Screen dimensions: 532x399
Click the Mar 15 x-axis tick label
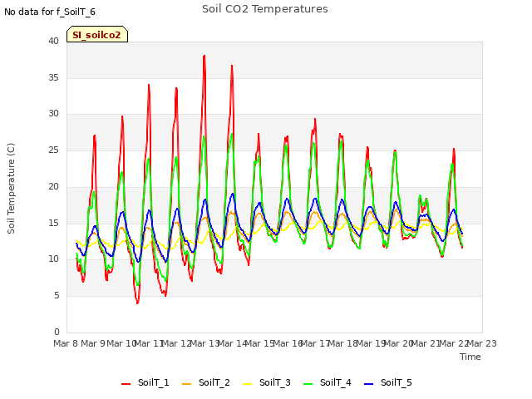[x=260, y=343]
